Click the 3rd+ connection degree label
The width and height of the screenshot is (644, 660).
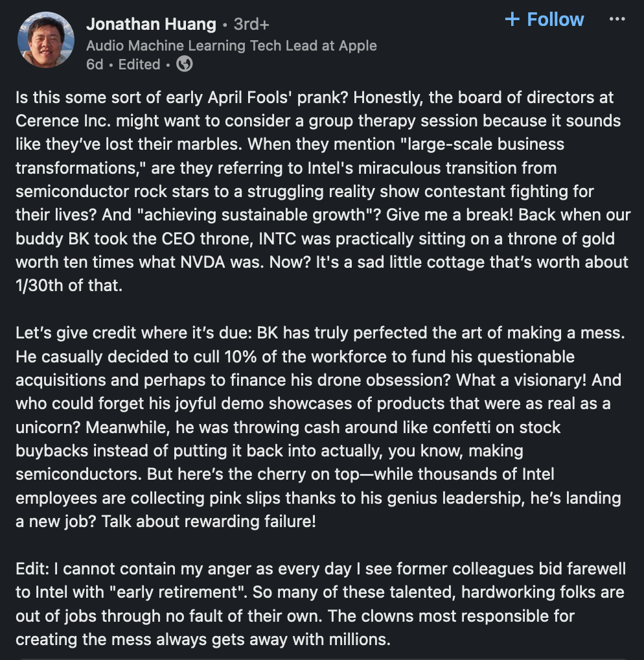pos(251,25)
